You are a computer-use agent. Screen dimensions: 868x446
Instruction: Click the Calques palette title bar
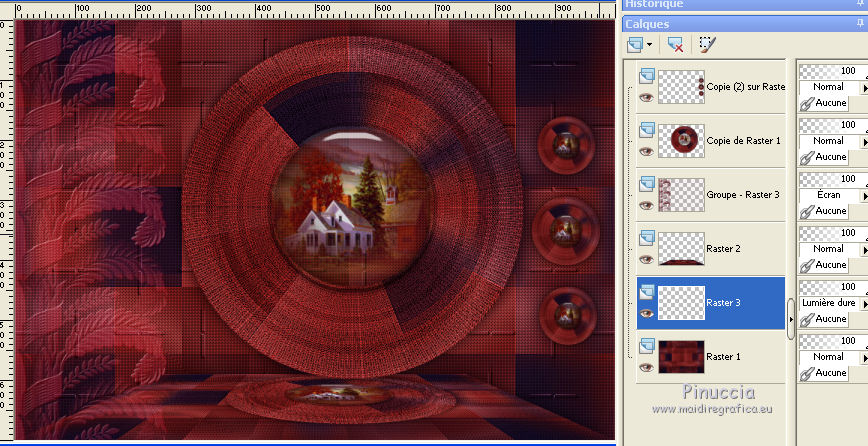(744, 24)
